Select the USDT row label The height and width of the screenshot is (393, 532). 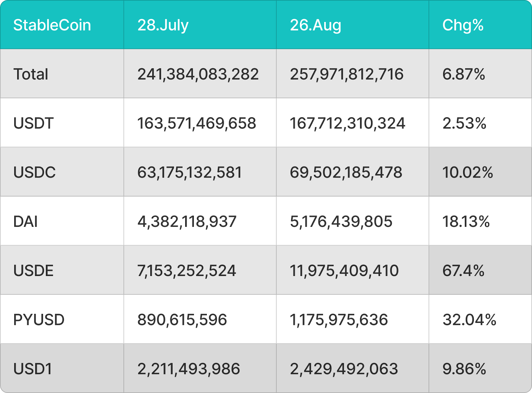click(33, 123)
